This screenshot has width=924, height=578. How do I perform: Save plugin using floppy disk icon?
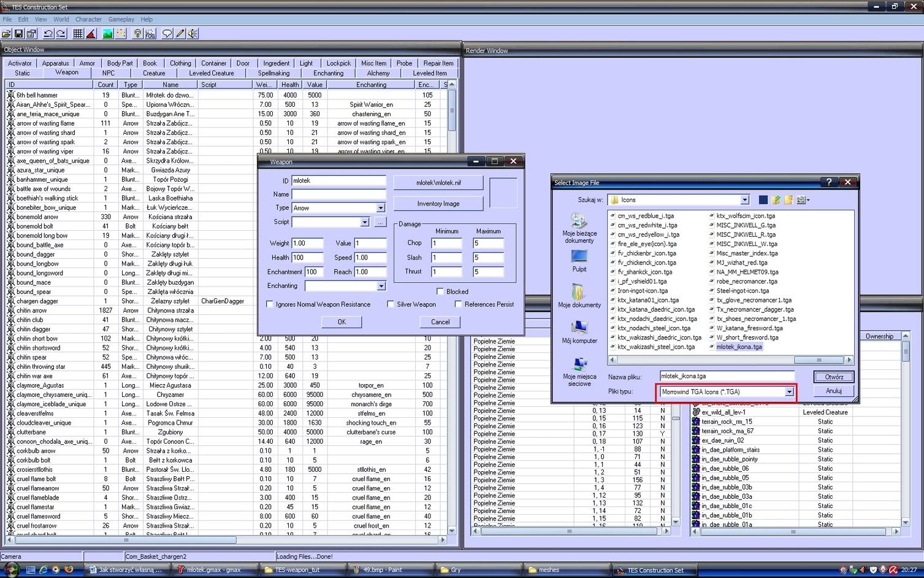pyautogui.click(x=19, y=34)
